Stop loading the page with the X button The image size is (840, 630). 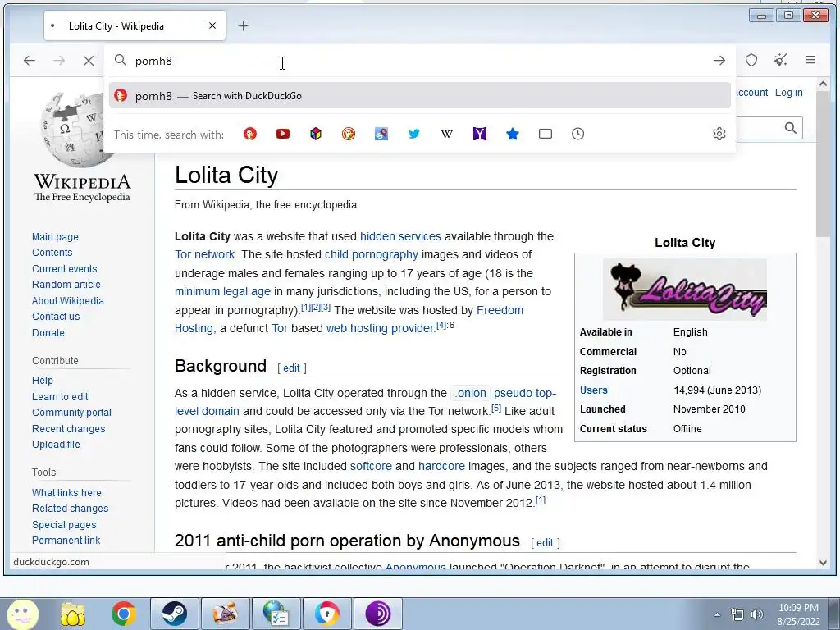(x=89, y=61)
